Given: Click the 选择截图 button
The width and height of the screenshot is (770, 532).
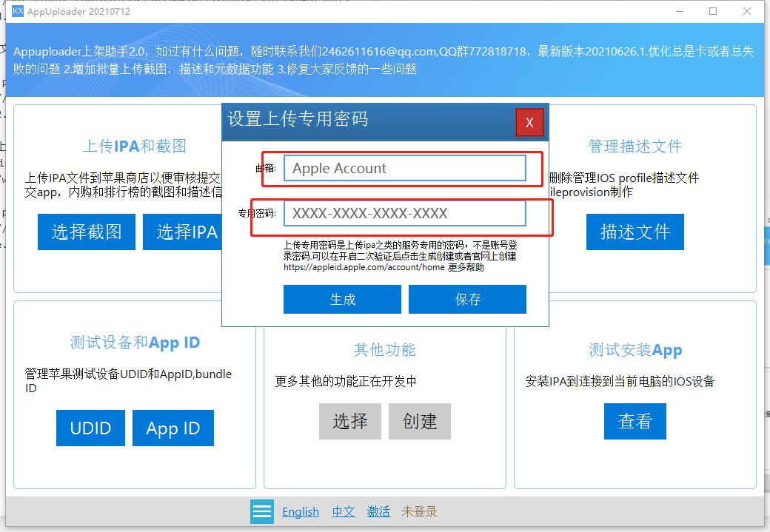Looking at the screenshot, I should (x=87, y=232).
